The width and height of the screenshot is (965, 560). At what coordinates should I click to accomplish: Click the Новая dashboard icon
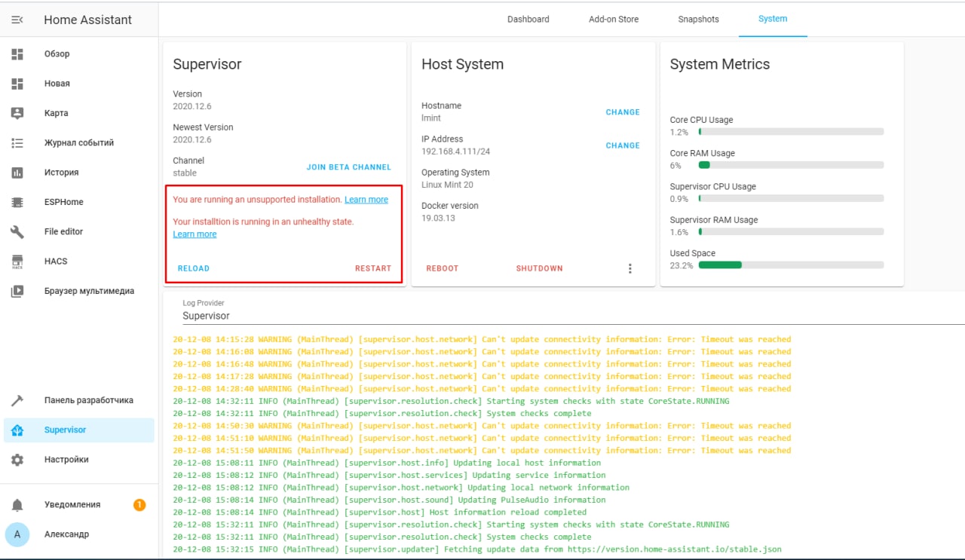17,84
